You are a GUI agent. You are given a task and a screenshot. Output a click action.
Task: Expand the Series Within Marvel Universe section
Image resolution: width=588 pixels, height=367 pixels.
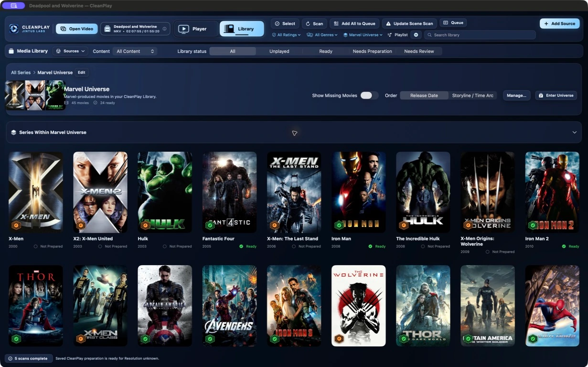pos(574,132)
